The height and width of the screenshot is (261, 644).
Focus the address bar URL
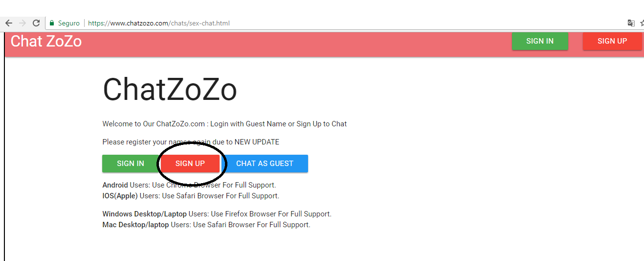pyautogui.click(x=159, y=23)
